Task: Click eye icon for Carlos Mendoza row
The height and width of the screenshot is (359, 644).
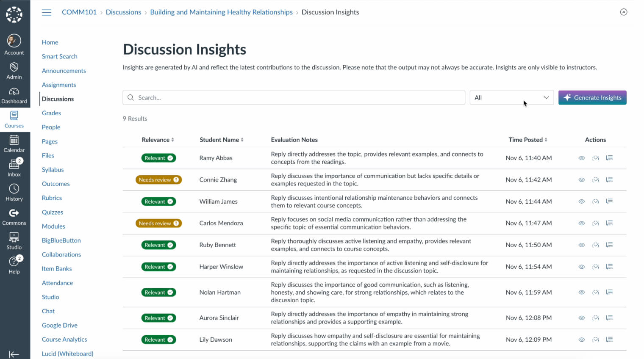Action: [x=581, y=223]
